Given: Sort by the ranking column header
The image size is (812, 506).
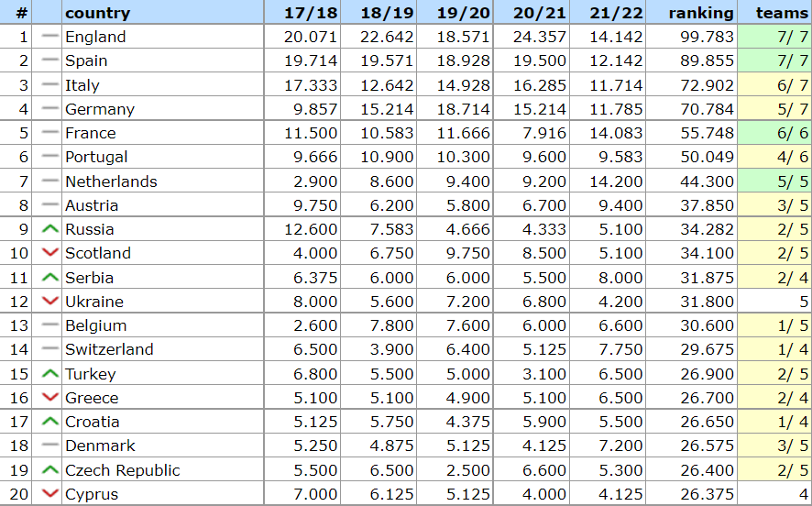Looking at the screenshot, I should click(701, 13).
